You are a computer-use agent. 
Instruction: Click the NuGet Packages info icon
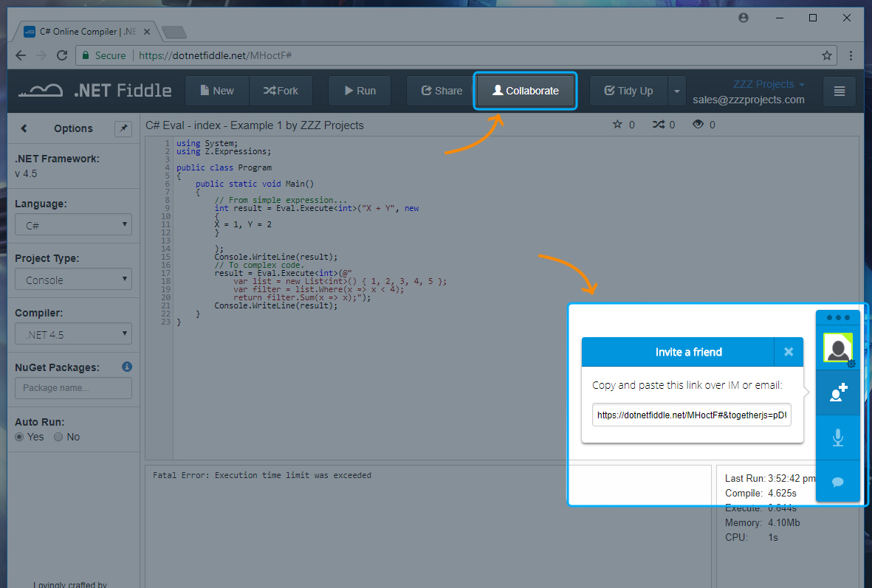[x=127, y=367]
